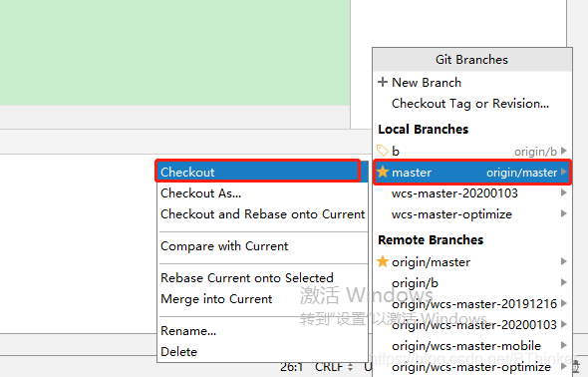Click New Branch in Git Branches
The height and width of the screenshot is (377, 588).
coord(472,82)
